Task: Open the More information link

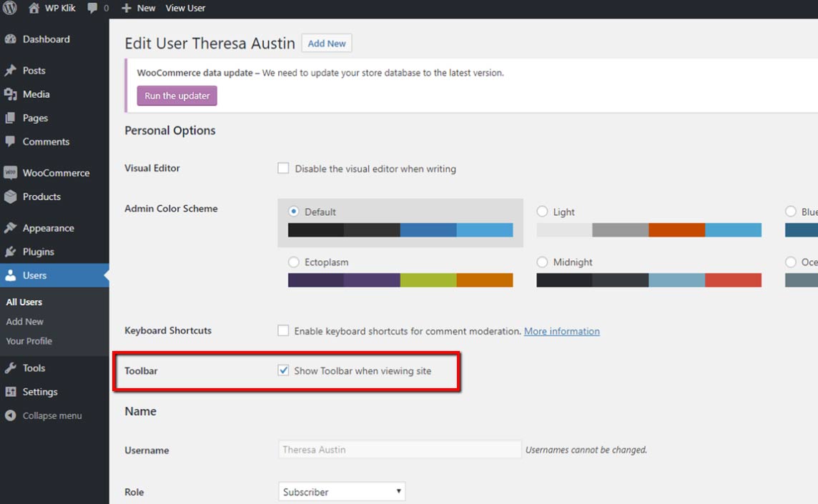Action: [x=562, y=330]
